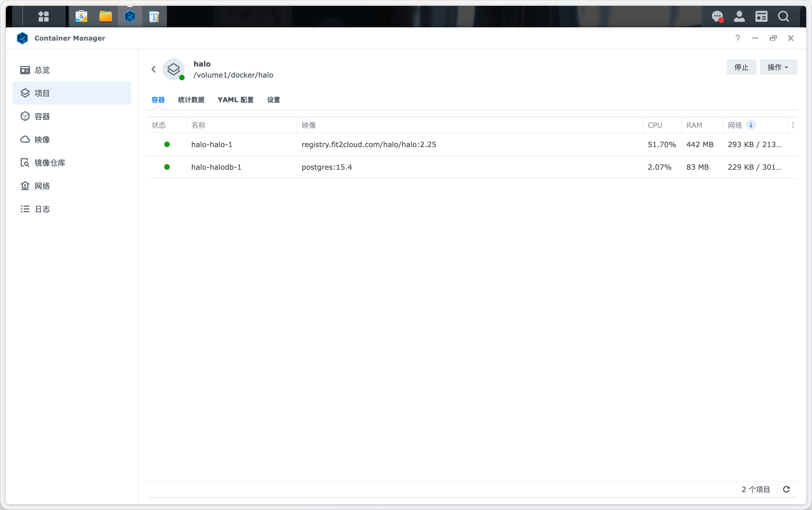Click status dot of halo-halo-1
The height and width of the screenshot is (510, 812).
pos(167,144)
